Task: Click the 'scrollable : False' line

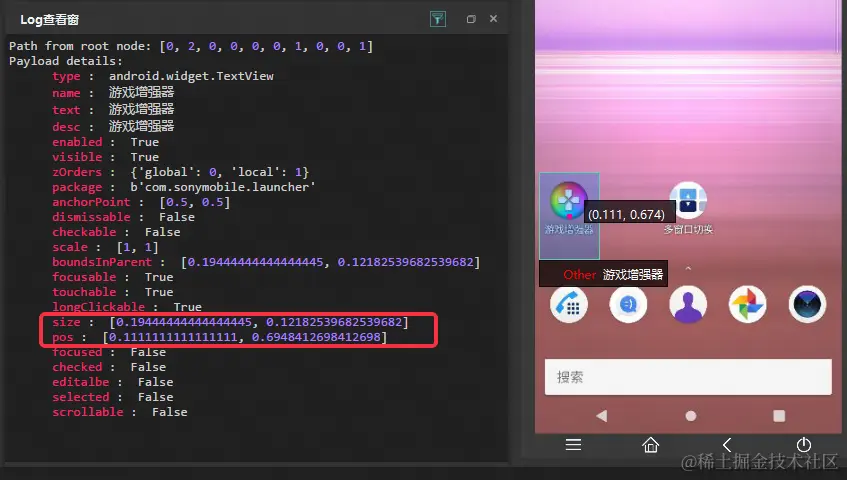Action: 120,412
